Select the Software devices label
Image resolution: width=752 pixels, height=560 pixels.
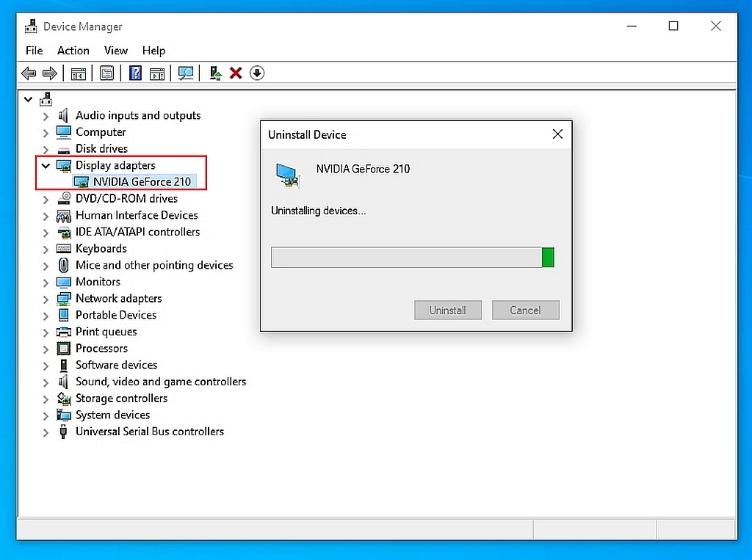pos(117,365)
